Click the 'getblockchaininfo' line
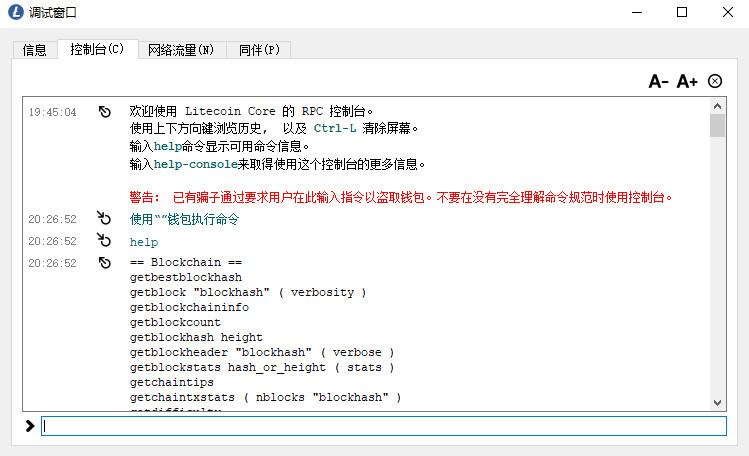 tap(189, 307)
